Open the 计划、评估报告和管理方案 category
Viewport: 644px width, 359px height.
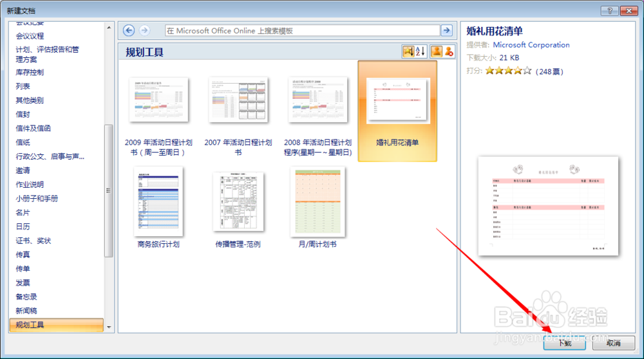tap(48, 54)
